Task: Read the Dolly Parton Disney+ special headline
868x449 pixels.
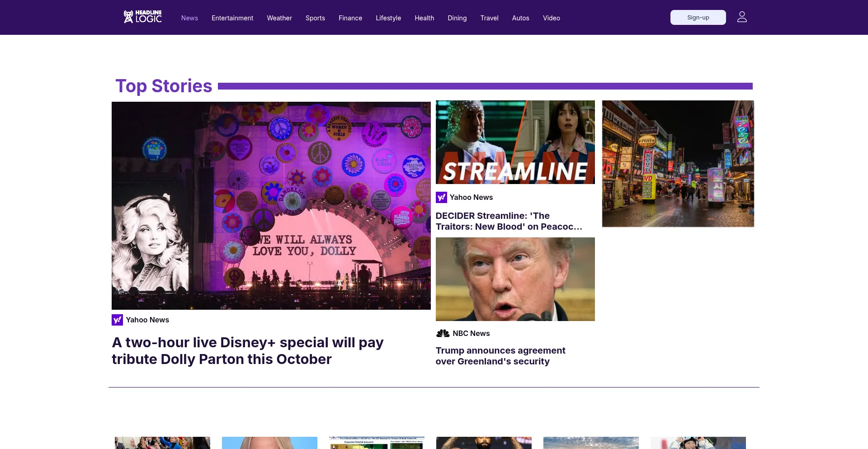Action: pos(248,351)
